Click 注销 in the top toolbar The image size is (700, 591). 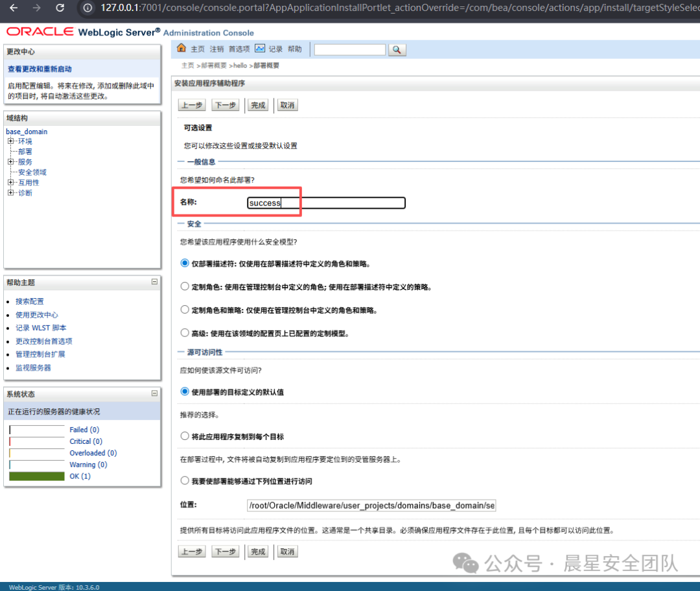217,49
